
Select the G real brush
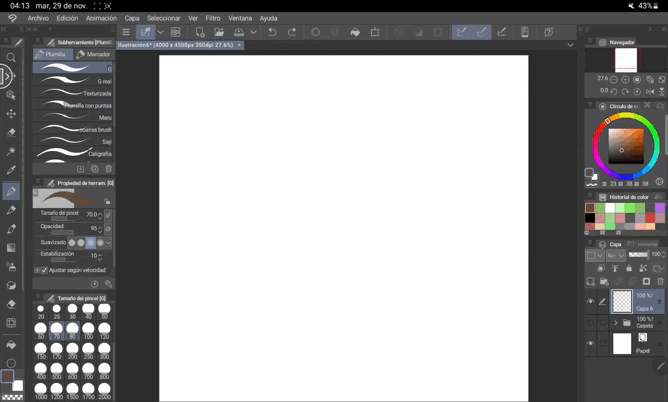pyautogui.click(x=73, y=81)
